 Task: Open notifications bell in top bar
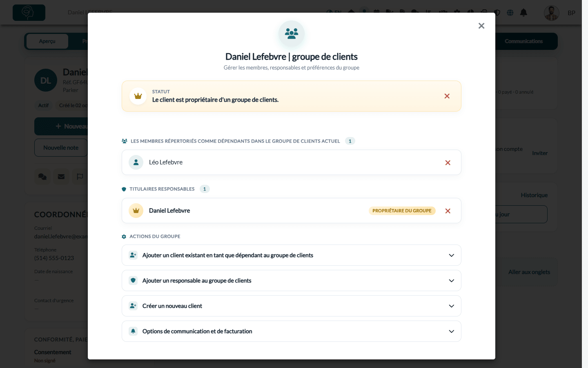coord(523,13)
